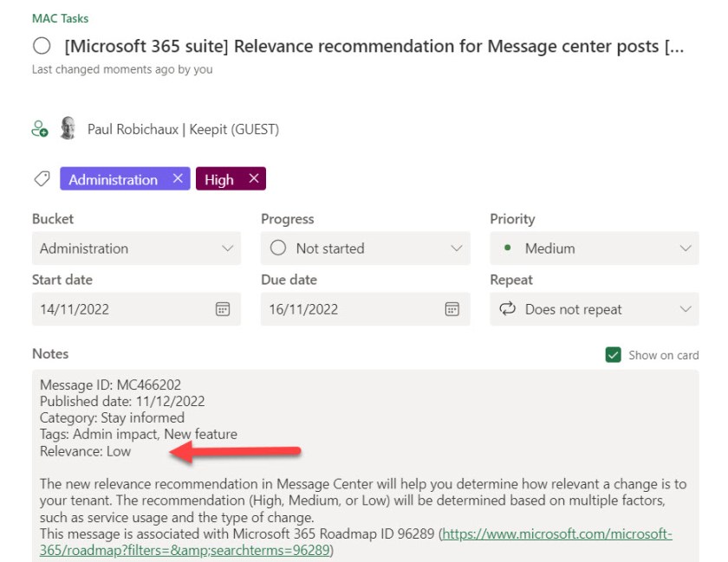Screen dimensions: 728x562
Task: Click the label tag icon
Action: coord(41,178)
